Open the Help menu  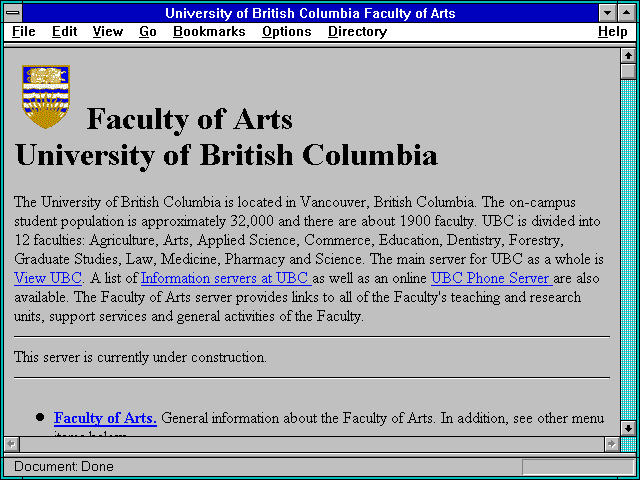coord(612,31)
